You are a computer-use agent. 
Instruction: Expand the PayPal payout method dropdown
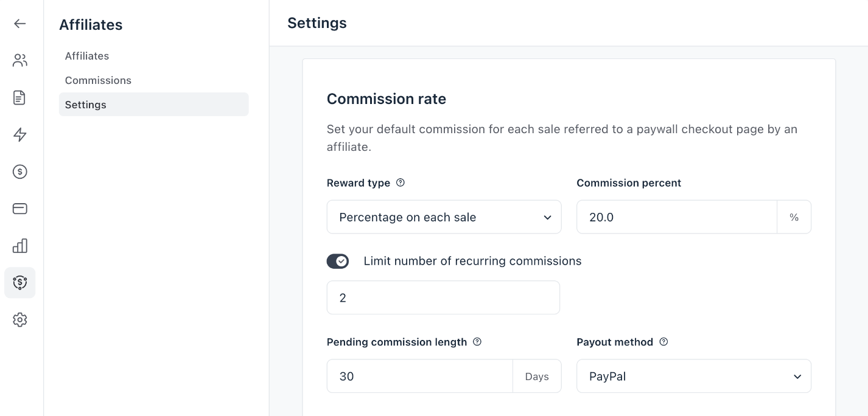pos(693,376)
